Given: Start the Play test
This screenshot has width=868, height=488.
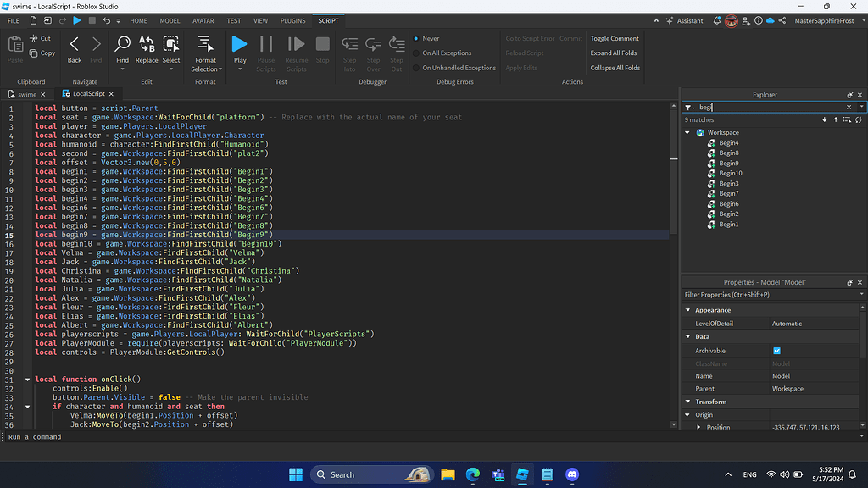Looking at the screenshot, I should 240,49.
